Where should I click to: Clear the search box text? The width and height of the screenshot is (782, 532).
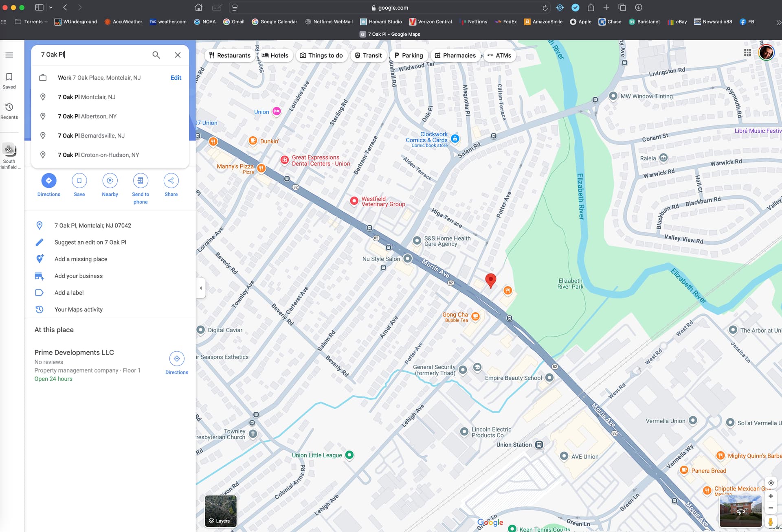coord(178,55)
